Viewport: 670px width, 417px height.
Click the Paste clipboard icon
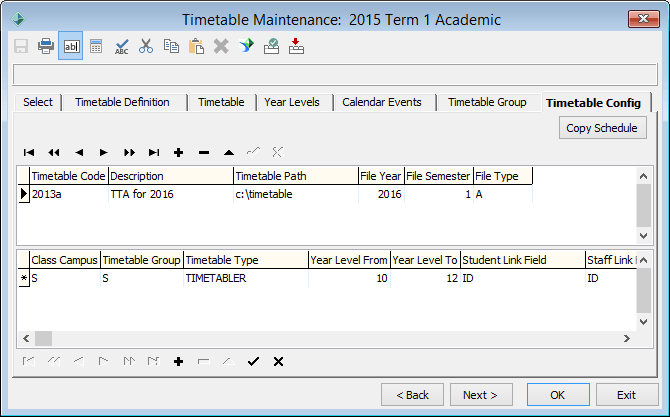tap(196, 46)
